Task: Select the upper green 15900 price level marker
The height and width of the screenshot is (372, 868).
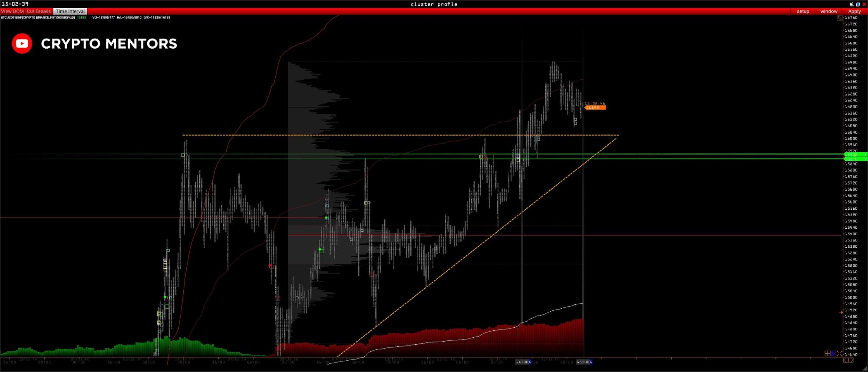Action: coord(855,155)
